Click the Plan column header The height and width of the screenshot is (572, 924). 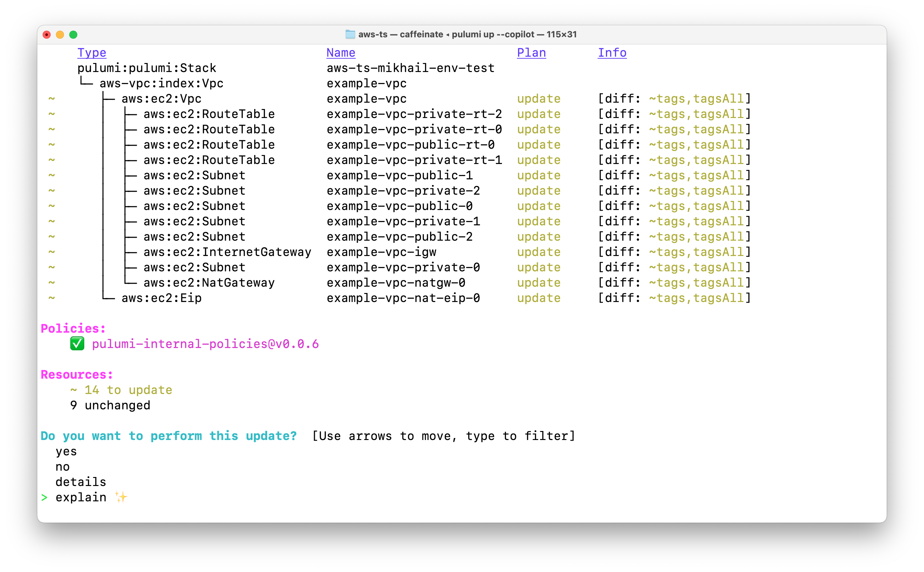point(531,53)
